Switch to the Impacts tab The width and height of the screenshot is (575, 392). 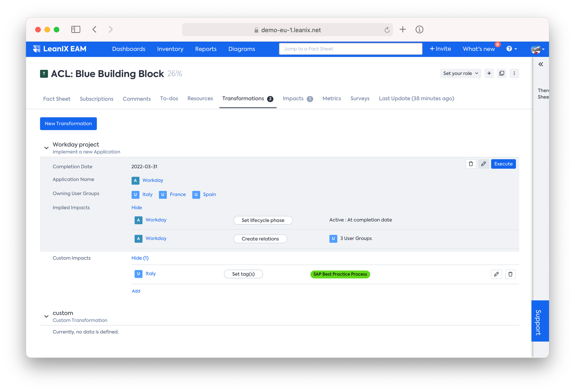(x=298, y=98)
